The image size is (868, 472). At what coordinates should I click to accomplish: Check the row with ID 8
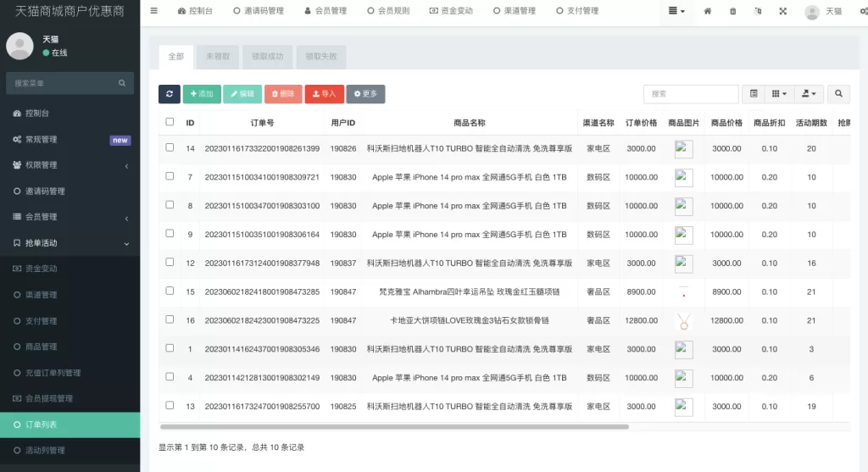pyautogui.click(x=170, y=205)
